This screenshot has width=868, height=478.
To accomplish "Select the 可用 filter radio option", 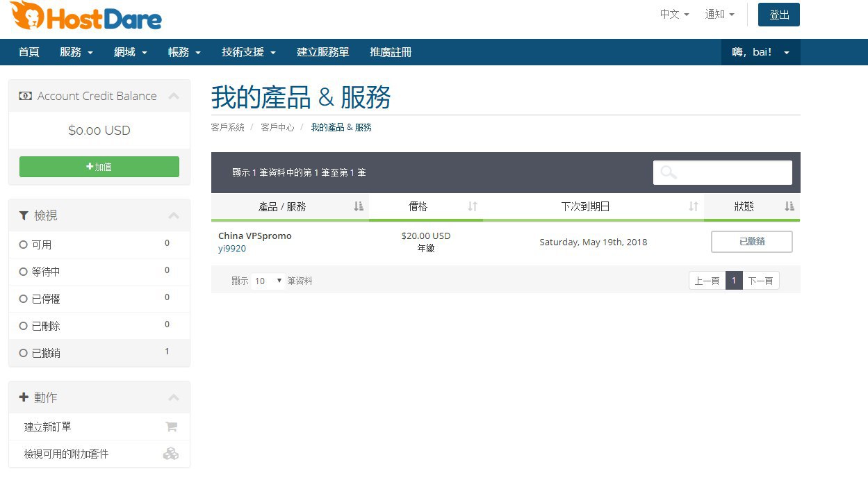I will pos(24,245).
